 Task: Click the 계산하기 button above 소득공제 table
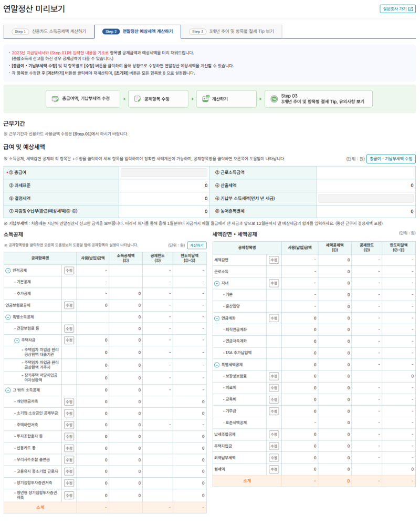coord(197,245)
